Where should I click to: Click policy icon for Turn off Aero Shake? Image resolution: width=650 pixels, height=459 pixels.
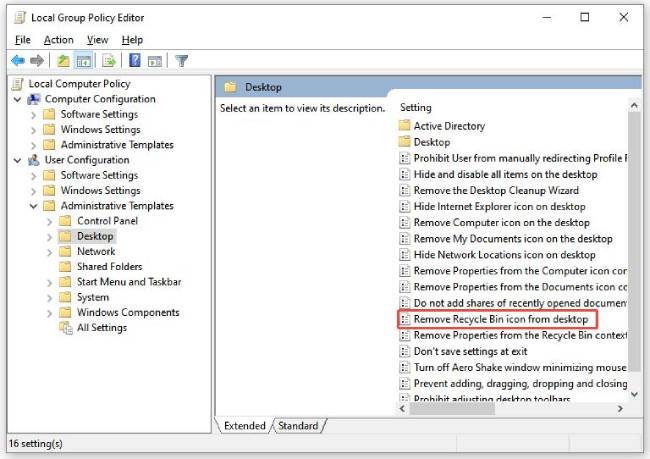(404, 368)
